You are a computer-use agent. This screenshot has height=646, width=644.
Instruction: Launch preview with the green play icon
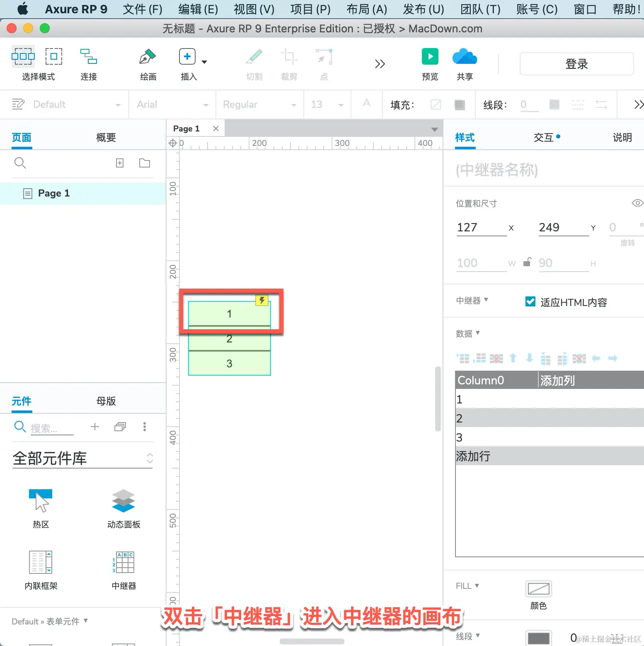coord(430,56)
